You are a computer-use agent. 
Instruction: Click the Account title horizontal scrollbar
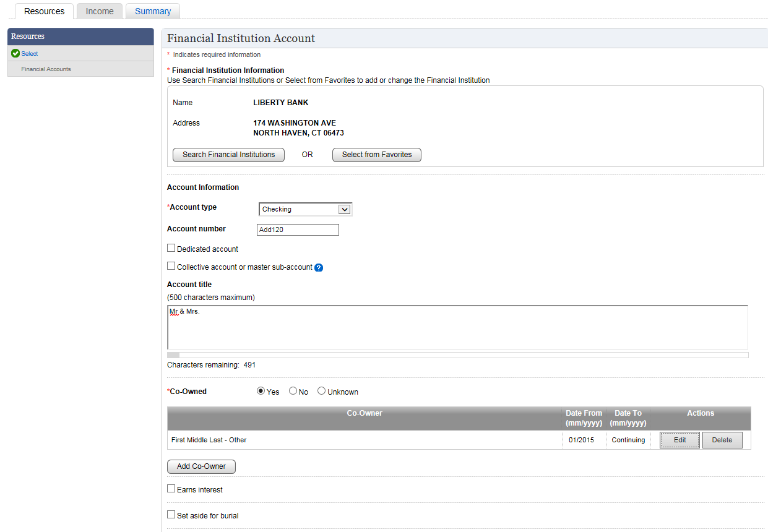tap(457, 355)
